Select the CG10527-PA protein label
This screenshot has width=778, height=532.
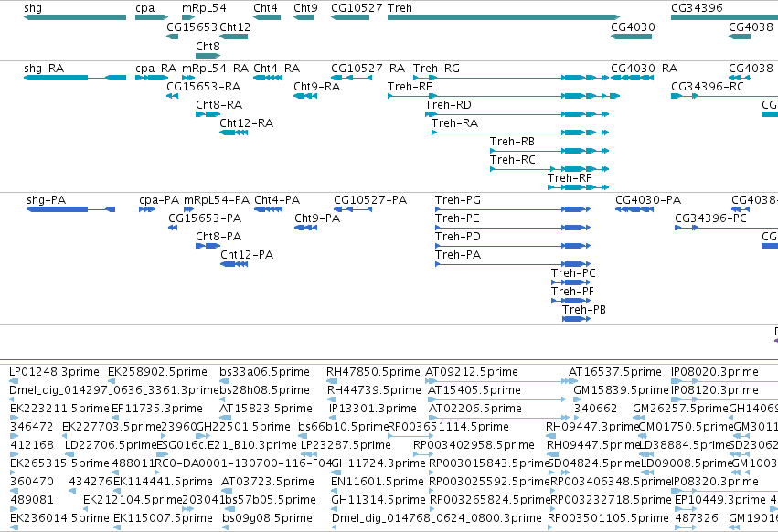click(x=370, y=200)
